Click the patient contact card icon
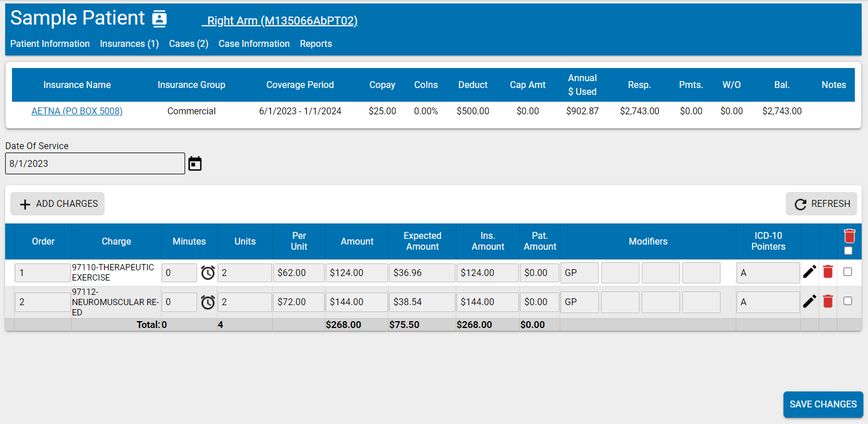868x424 pixels. (x=159, y=19)
